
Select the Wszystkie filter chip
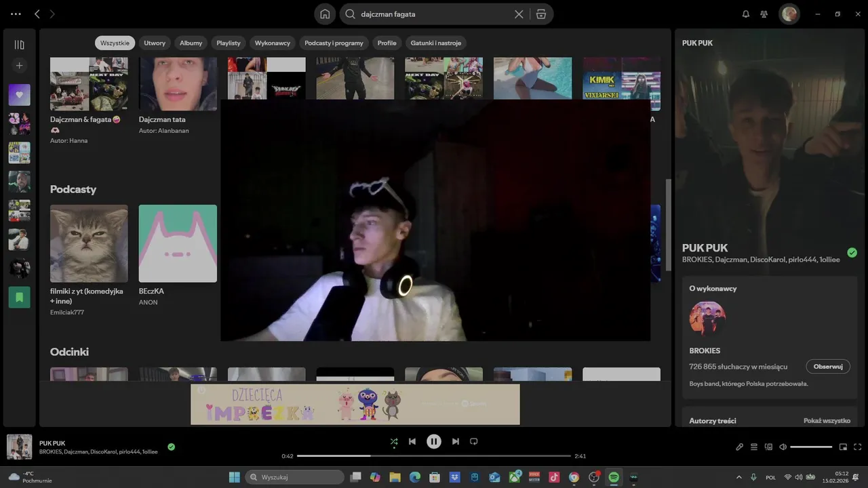coord(115,43)
